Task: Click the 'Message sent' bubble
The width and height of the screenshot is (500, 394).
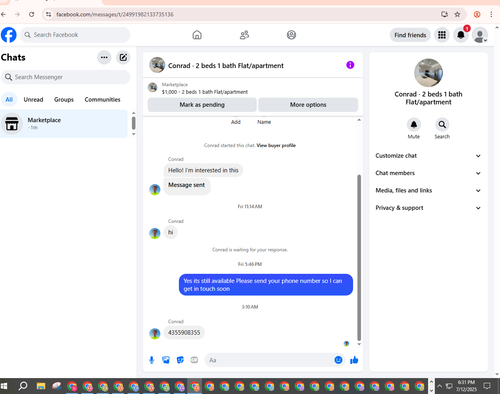Action: (x=186, y=185)
